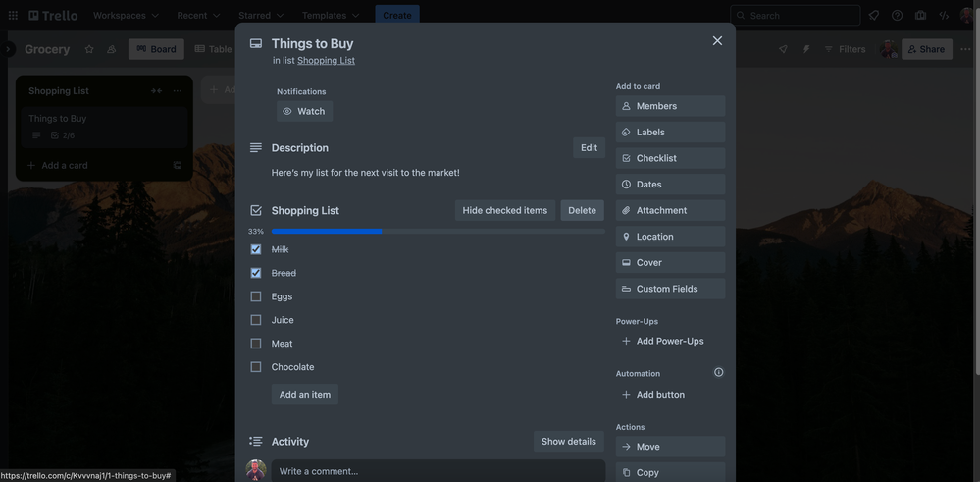
Task: Open the apps grid switcher icon
Action: pyautogui.click(x=13, y=15)
